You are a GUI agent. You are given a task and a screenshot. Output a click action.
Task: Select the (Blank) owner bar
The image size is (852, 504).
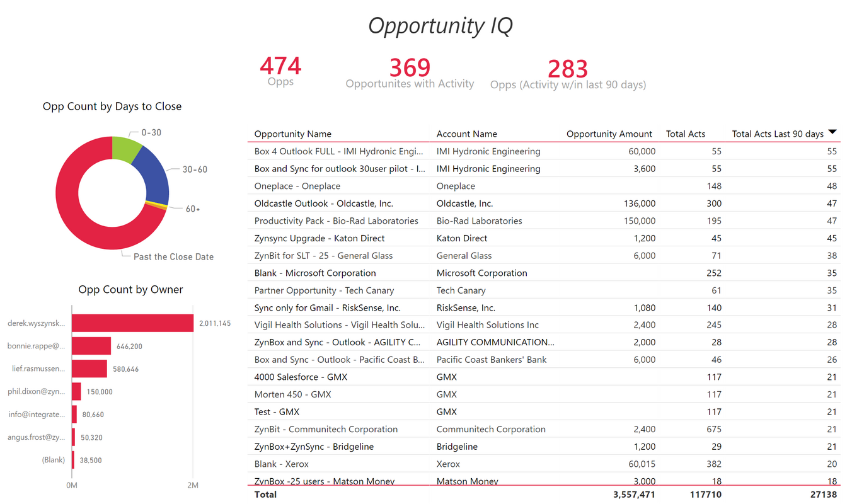tap(74, 460)
